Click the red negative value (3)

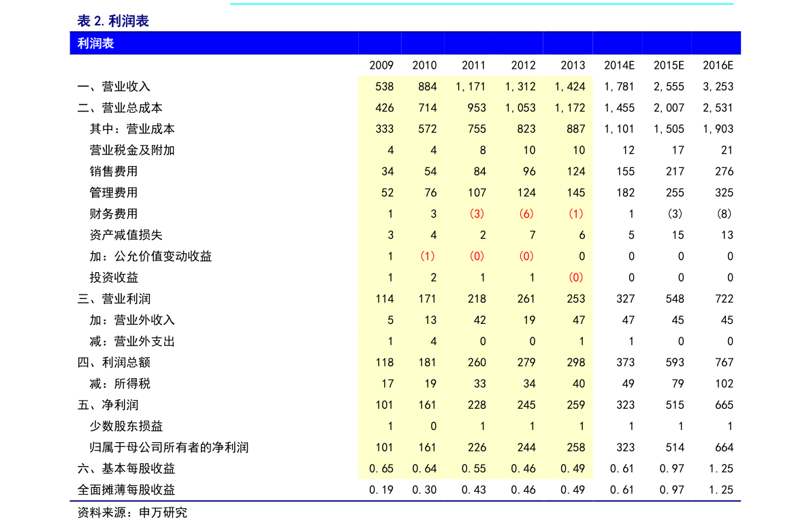coord(477,214)
